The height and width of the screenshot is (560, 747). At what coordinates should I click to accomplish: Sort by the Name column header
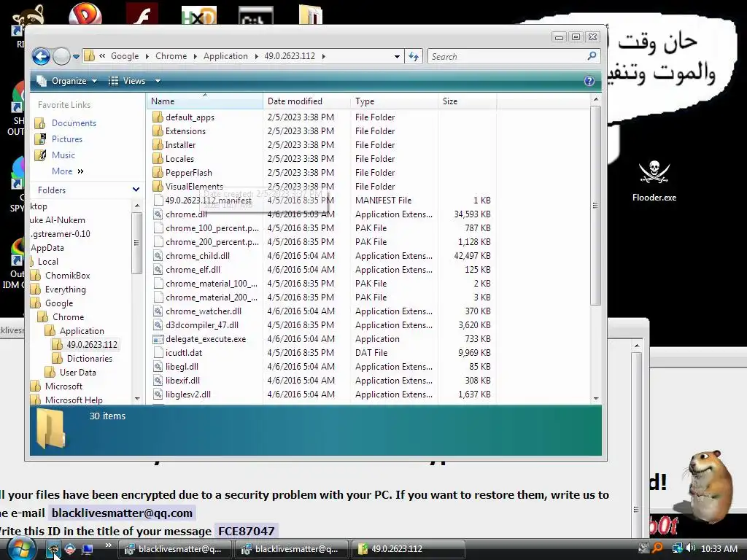[x=204, y=101]
